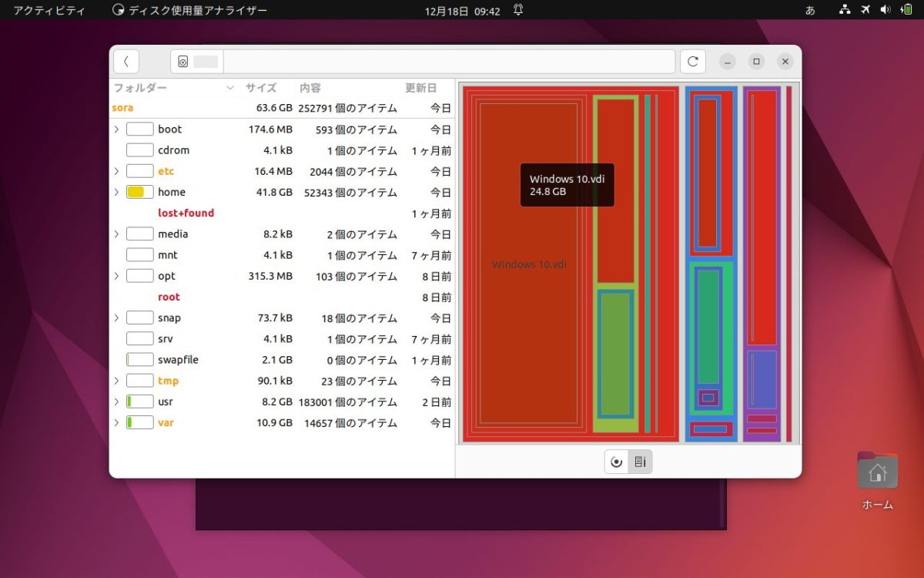
Task: Sort by 更新日 column header
Action: click(427, 88)
